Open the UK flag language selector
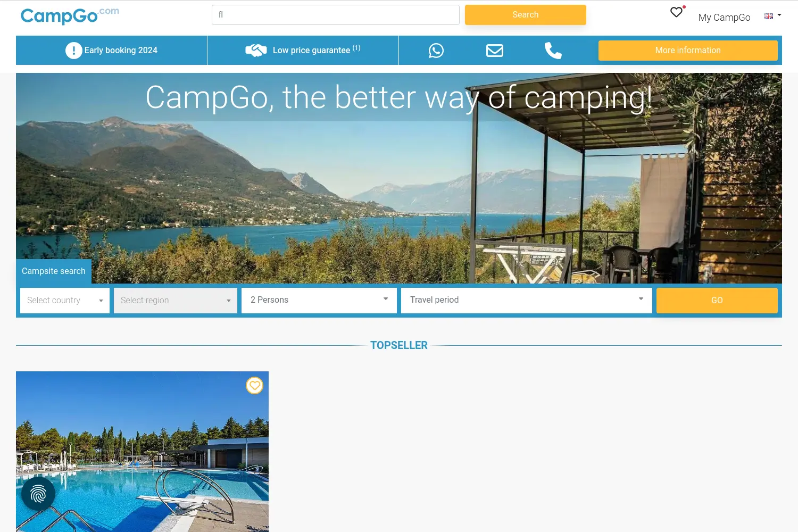Screen dimensions: 798x532 point(772,16)
